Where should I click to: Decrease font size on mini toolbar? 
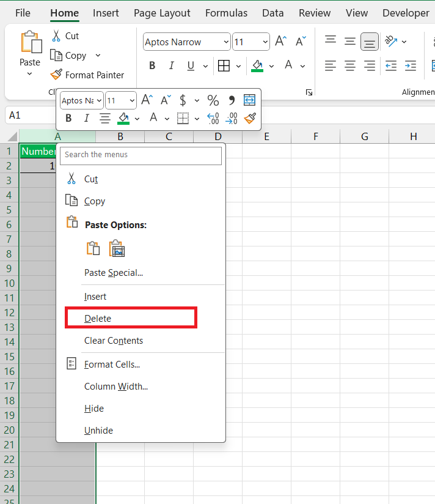click(166, 100)
